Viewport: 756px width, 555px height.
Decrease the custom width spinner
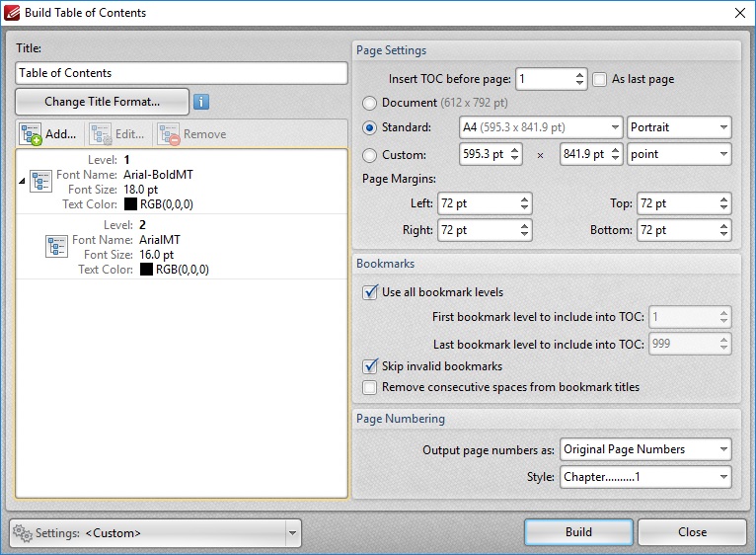[x=515, y=159]
